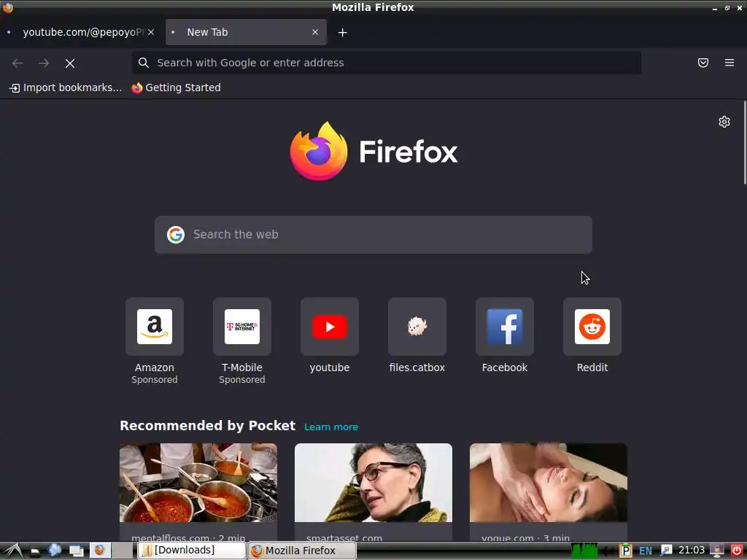747x560 pixels.
Task: Click the Firefox quick-launch icon in taskbar
Action: pyautogui.click(x=99, y=550)
